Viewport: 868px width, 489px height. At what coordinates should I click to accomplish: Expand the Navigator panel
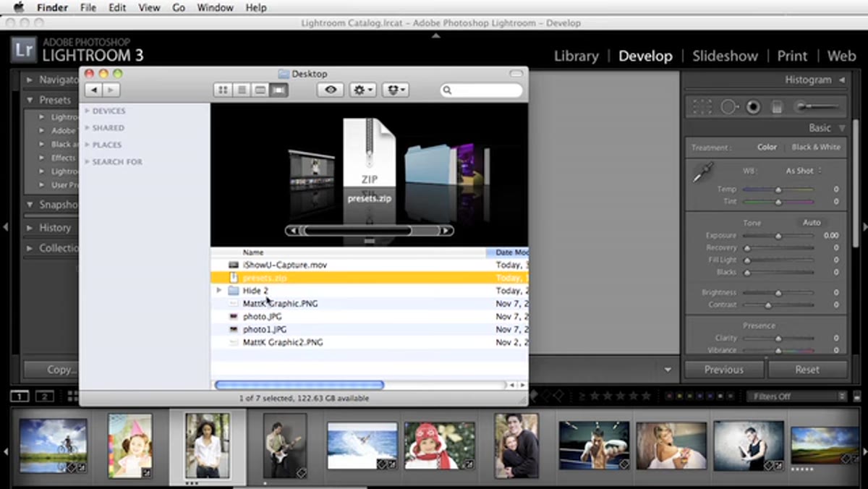point(30,80)
